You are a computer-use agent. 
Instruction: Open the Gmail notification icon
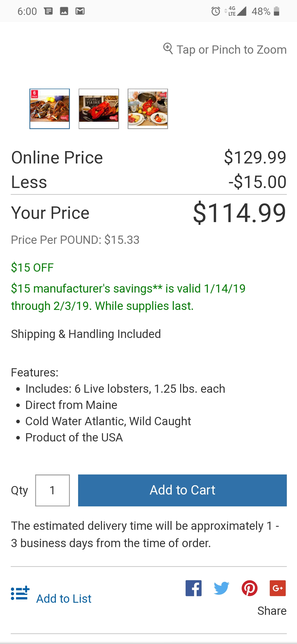(80, 11)
